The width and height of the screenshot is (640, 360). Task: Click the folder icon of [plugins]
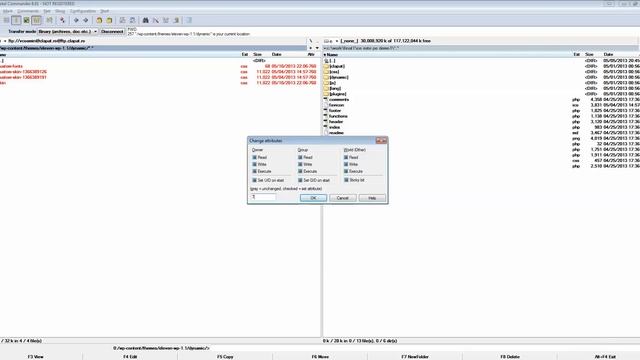pyautogui.click(x=326, y=94)
